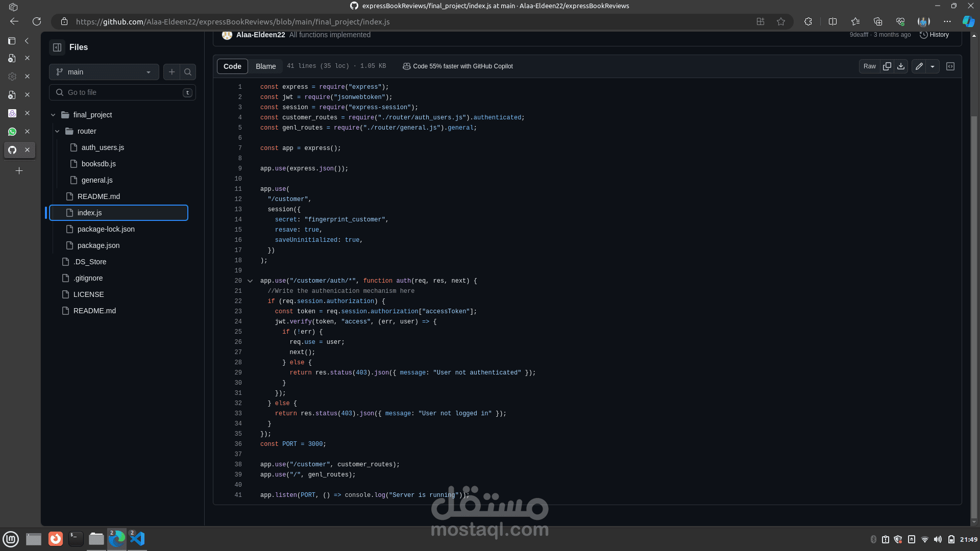Collapse code section at line 20

pyautogui.click(x=250, y=281)
